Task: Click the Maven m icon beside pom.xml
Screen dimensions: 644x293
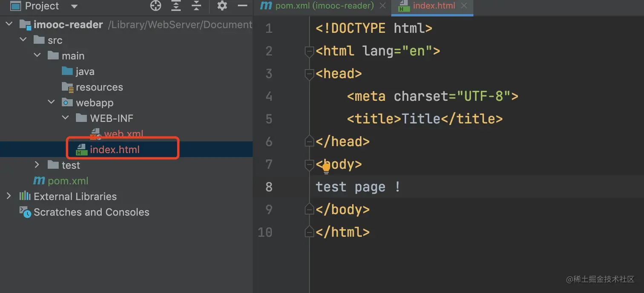Action: point(39,181)
